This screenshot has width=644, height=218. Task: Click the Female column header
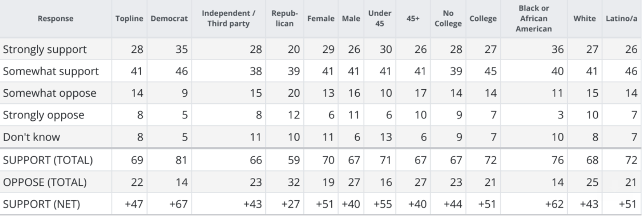pos(321,19)
